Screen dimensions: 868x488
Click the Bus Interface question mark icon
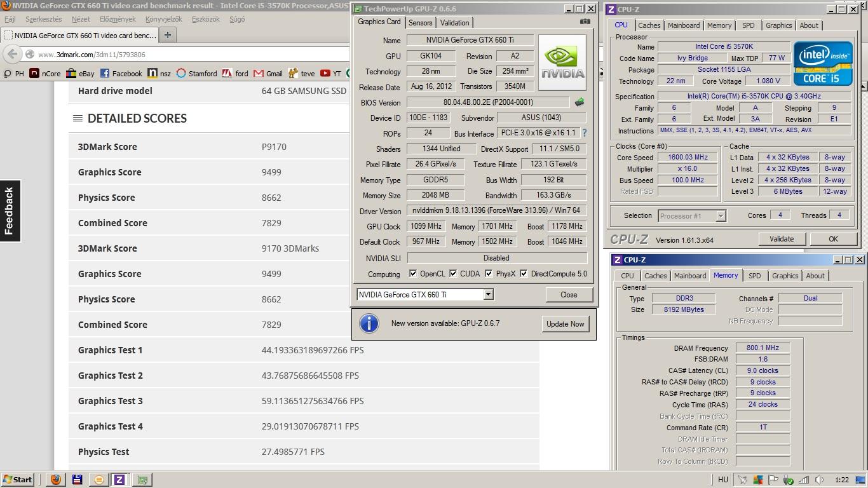tap(585, 133)
